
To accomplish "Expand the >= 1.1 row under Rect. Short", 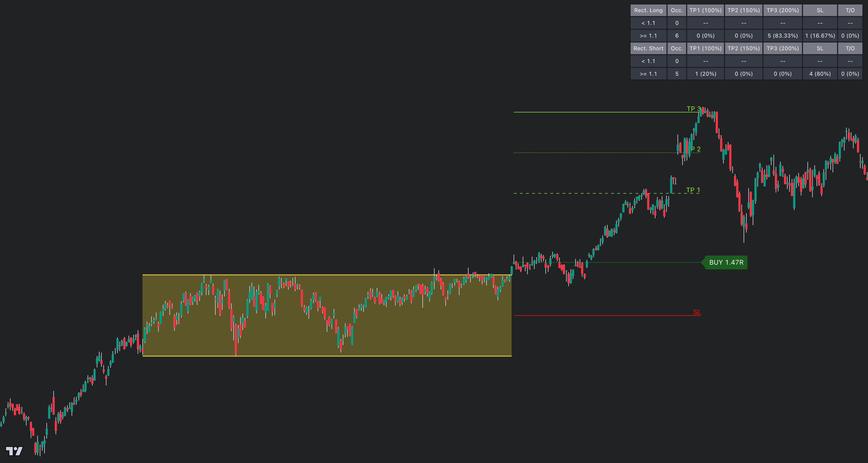I will [x=648, y=74].
